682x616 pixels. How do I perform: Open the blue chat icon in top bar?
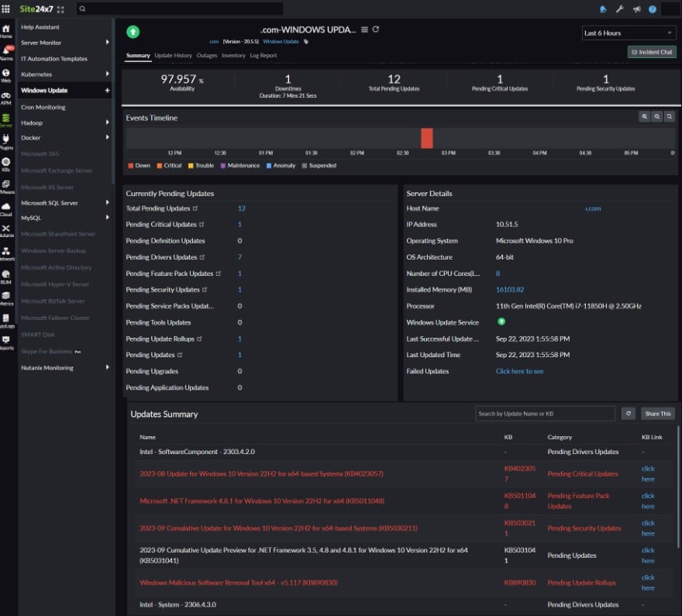click(603, 9)
